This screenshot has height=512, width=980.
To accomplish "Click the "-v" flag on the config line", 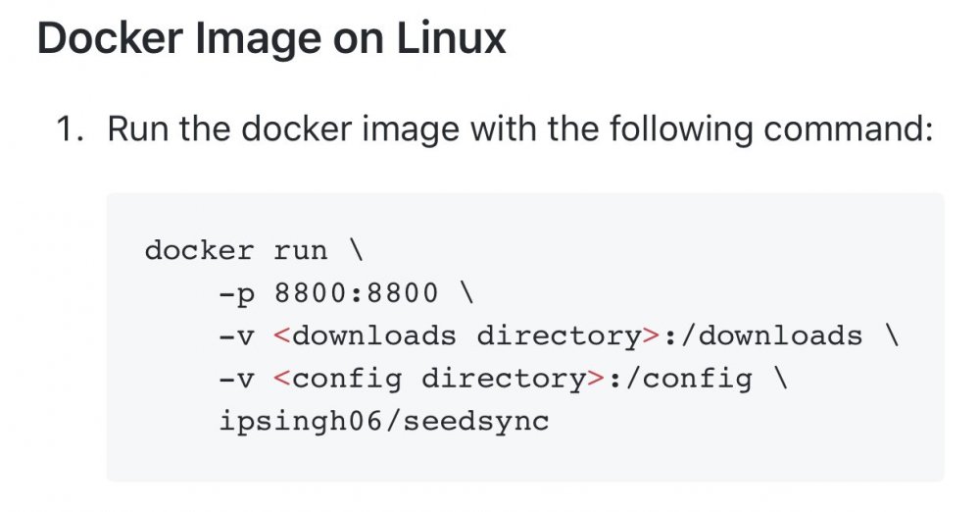I will tap(237, 380).
